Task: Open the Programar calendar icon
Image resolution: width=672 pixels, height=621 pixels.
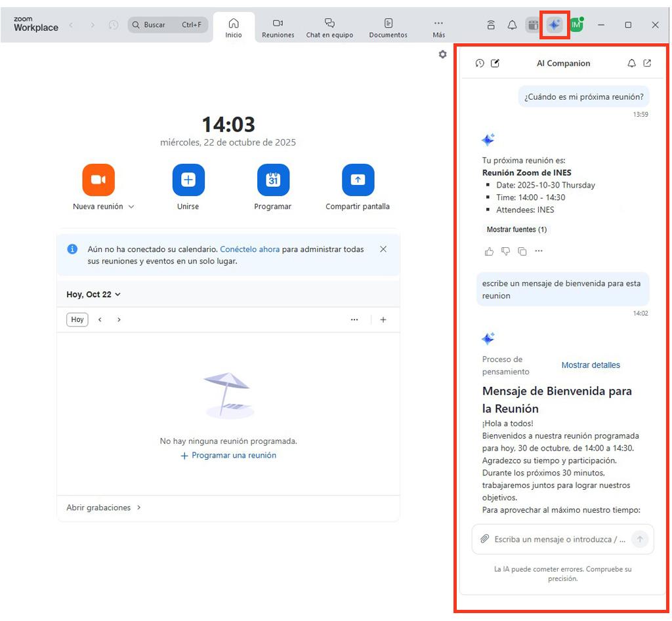Action: click(x=273, y=180)
